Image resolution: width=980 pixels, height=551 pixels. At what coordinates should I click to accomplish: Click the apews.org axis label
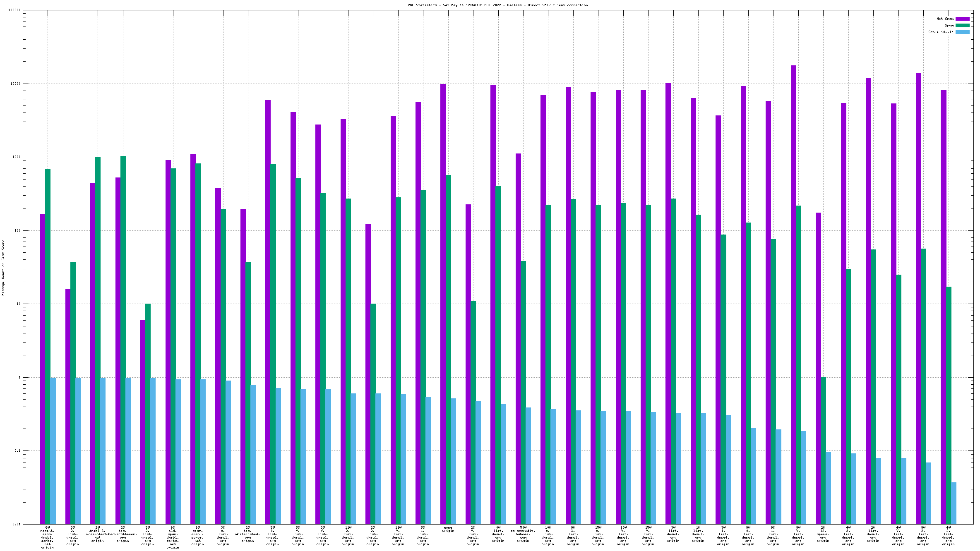coord(823,534)
